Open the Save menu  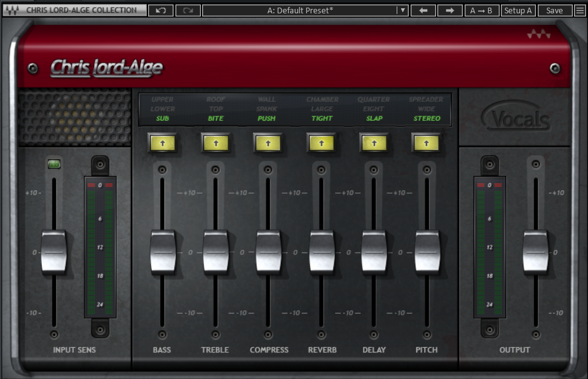point(554,11)
